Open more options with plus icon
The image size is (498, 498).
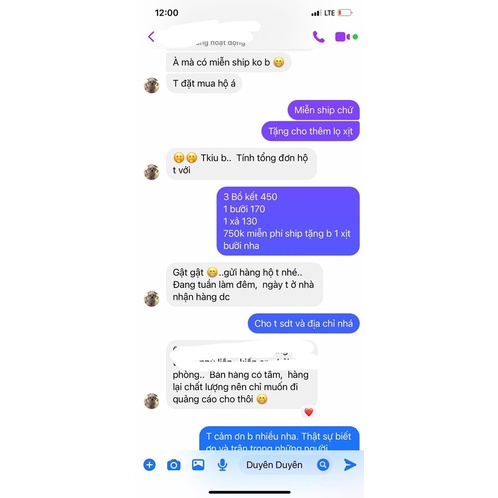[149, 465]
